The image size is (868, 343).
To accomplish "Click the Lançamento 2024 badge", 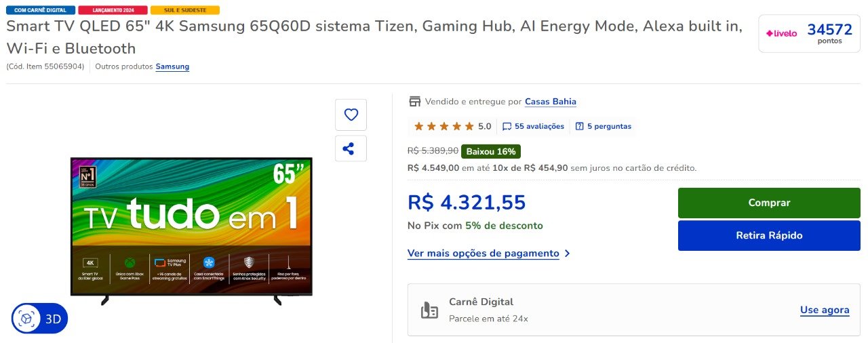I will (113, 10).
